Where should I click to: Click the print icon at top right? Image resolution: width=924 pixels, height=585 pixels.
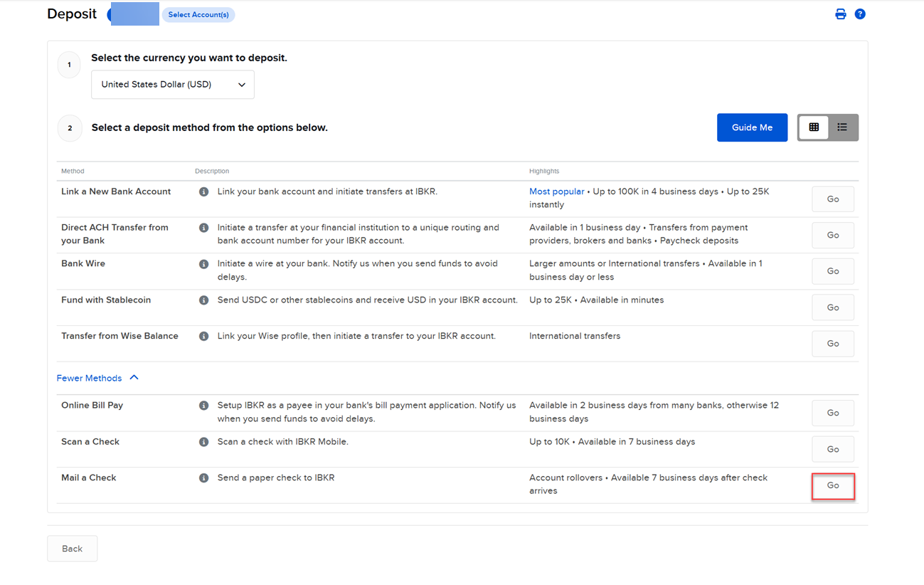tap(841, 14)
